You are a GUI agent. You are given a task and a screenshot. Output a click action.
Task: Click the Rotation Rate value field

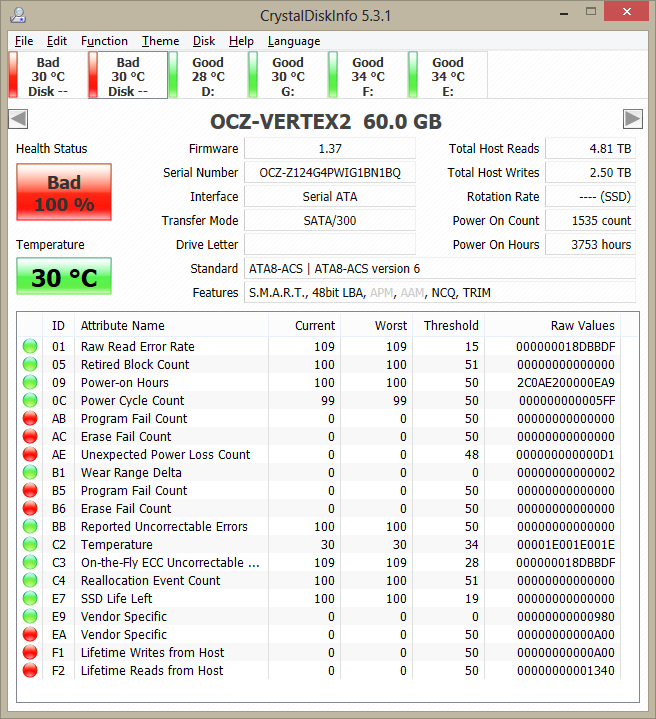coord(590,196)
